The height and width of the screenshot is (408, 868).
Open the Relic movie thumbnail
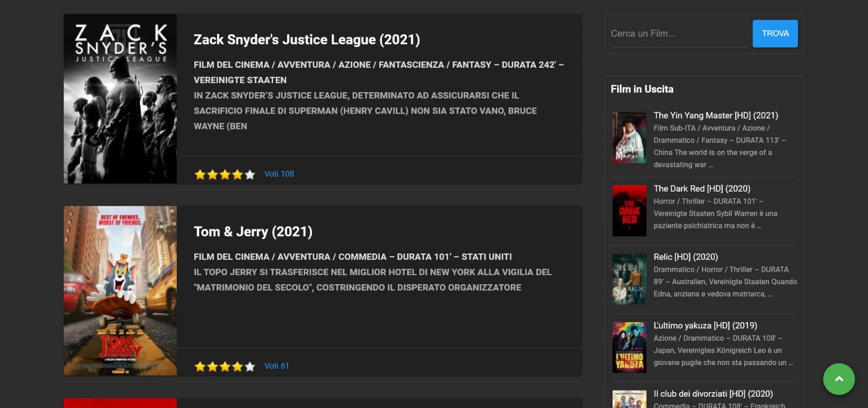[x=629, y=279]
